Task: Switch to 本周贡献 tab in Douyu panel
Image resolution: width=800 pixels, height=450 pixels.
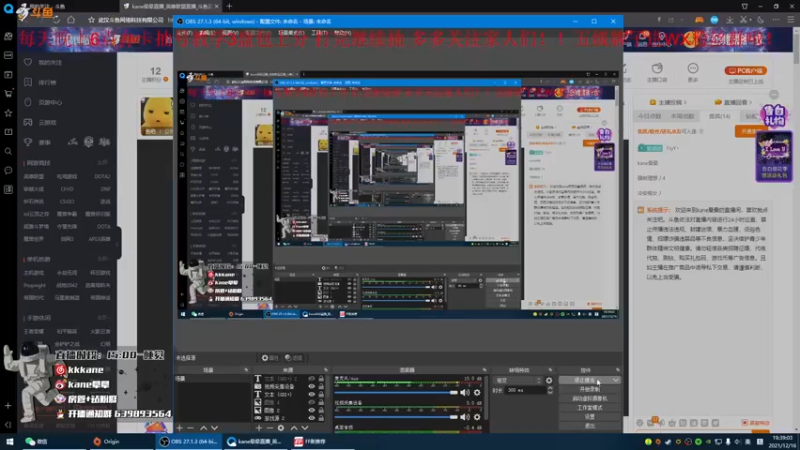Action: click(x=683, y=116)
